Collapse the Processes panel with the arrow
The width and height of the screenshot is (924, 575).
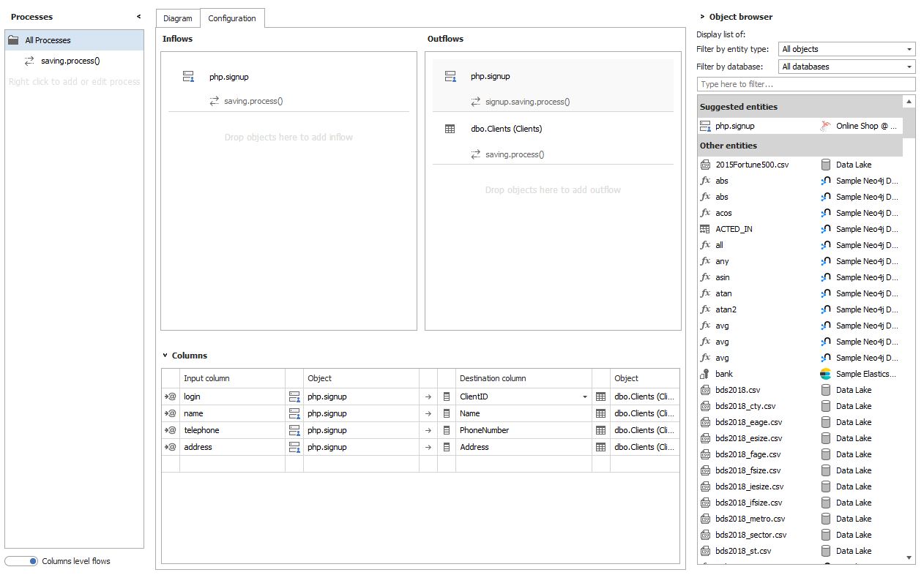(138, 16)
